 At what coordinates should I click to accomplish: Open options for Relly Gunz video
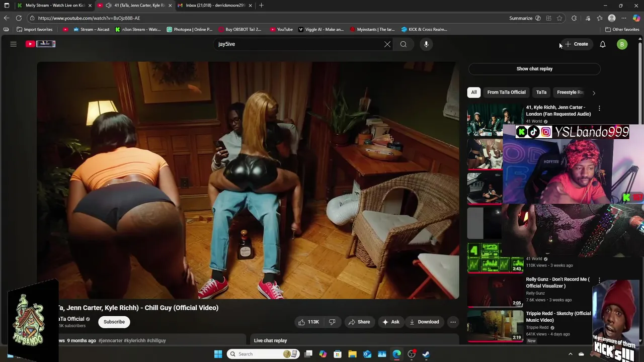[599, 280]
